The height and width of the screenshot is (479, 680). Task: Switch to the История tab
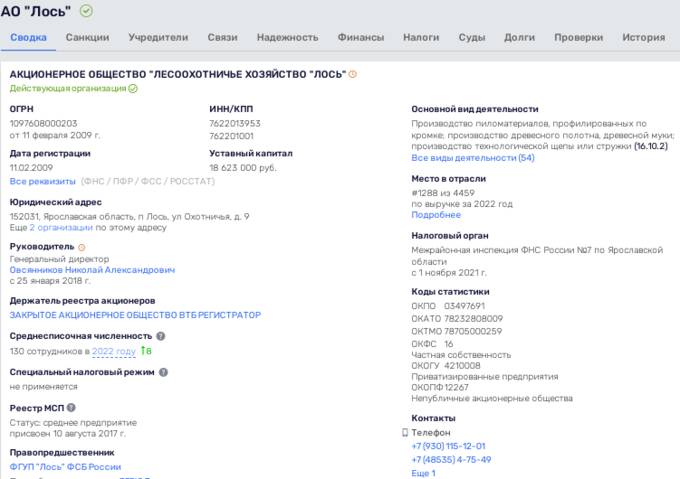tap(644, 38)
